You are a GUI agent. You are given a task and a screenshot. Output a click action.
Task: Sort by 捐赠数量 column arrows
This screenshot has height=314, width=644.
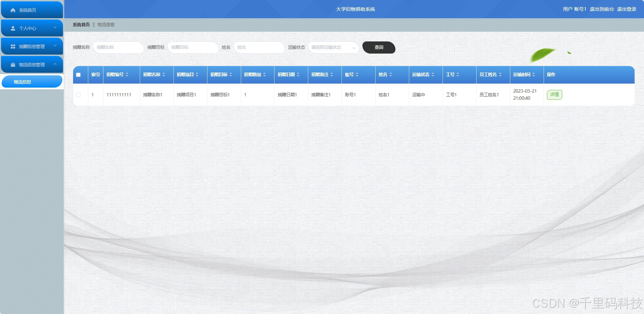pos(264,74)
